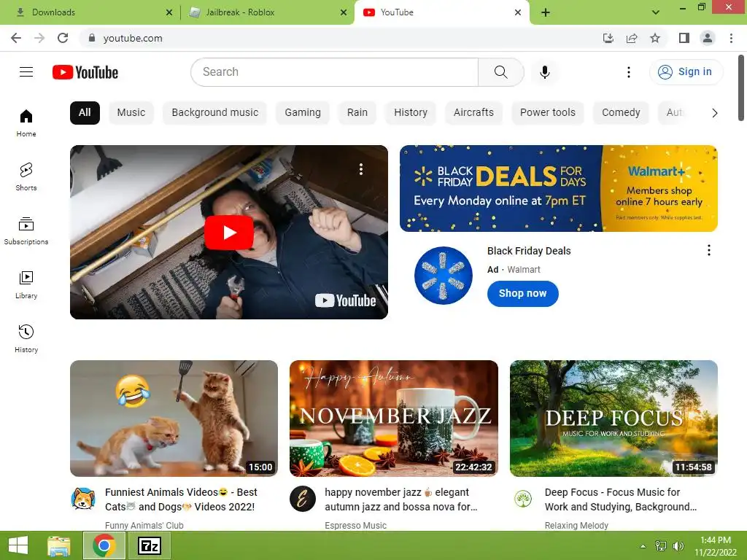747x560 pixels.
Task: View site security lock info
Action: (92, 38)
